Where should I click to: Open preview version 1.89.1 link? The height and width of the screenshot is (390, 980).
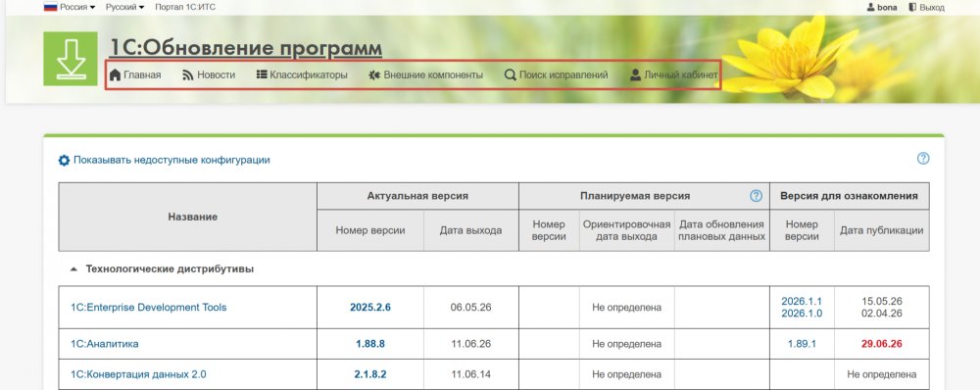(x=802, y=344)
